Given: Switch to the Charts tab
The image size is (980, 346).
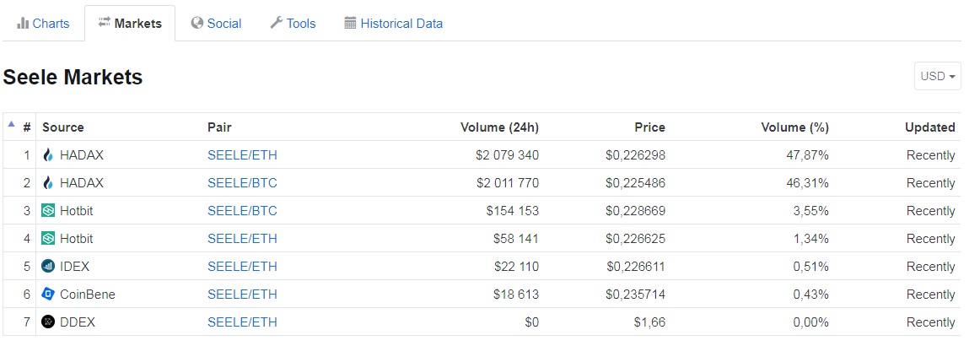Looking at the screenshot, I should click(x=43, y=24).
